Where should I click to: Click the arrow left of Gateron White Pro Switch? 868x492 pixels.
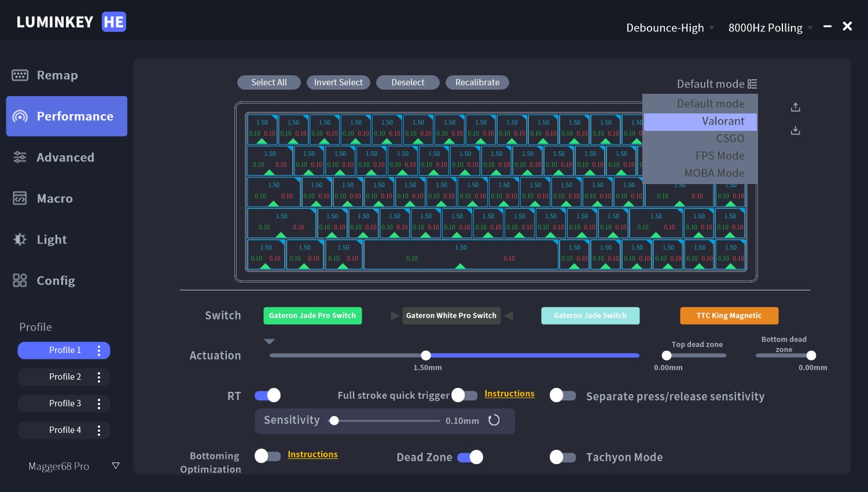[x=395, y=315]
